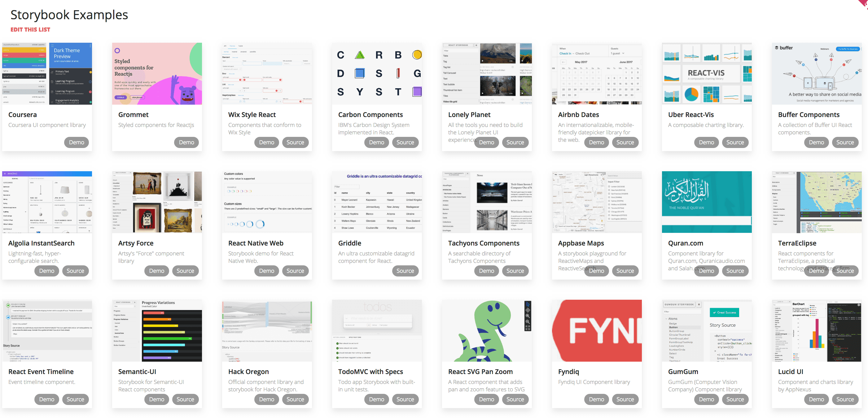Open the Artsy Force paintings thumbnail
This screenshot has height=418, width=868.
click(157, 202)
